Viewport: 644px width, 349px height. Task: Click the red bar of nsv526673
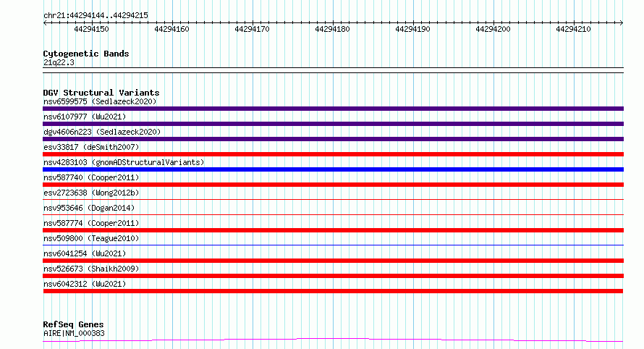[333, 276]
